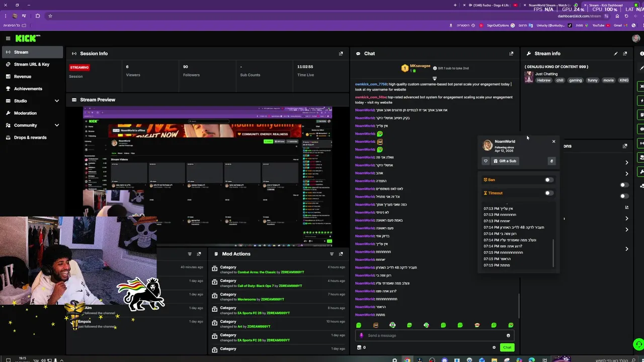Click the Just Chatting category thumbnail
The width and height of the screenshot is (644, 362).
(529, 77)
